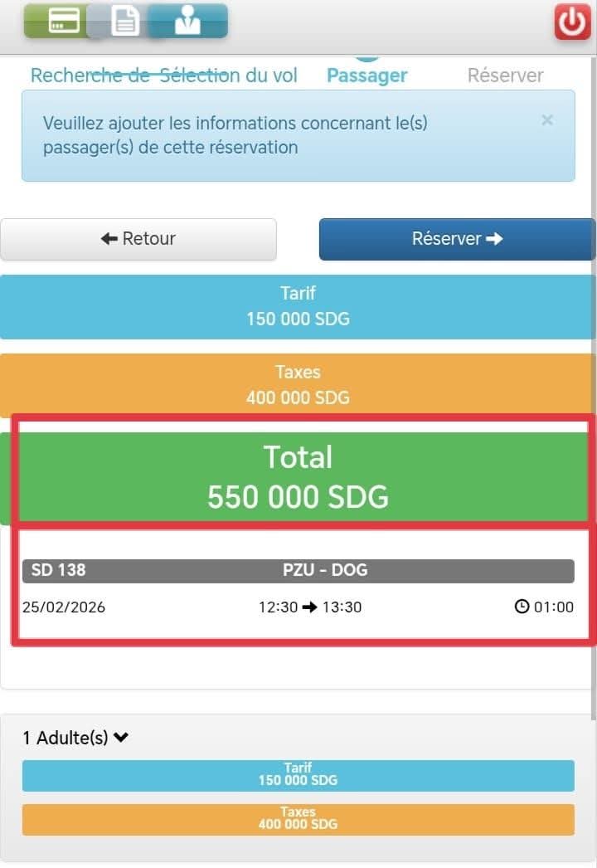597x868 pixels.
Task: Click the top blue Tarif 150 000 SDG panel
Action: pos(298,306)
